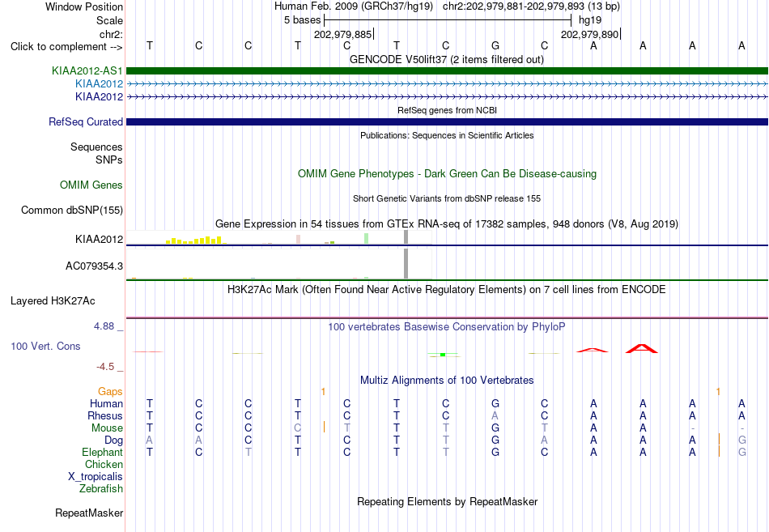Click the 202,979,885 position marker
769x532 pixels.
[343, 34]
